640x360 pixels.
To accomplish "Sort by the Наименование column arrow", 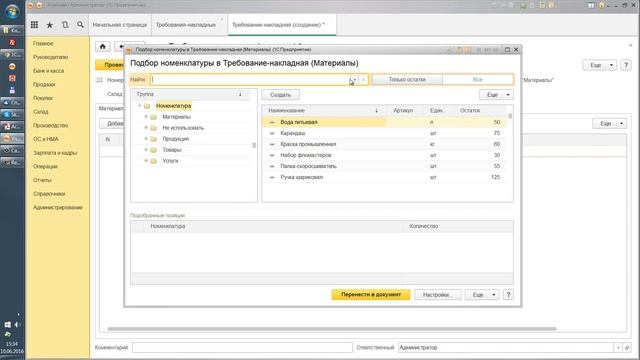I will [376, 111].
